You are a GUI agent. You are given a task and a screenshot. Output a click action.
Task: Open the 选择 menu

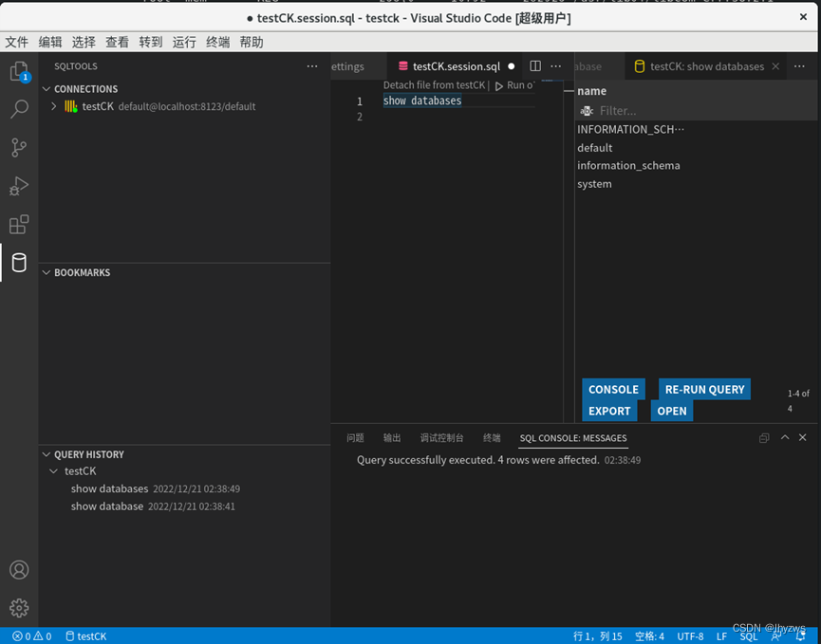click(84, 43)
